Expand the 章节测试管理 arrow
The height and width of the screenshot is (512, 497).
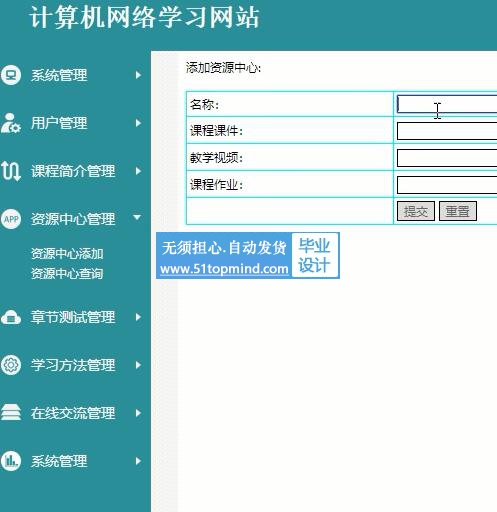pos(138,317)
